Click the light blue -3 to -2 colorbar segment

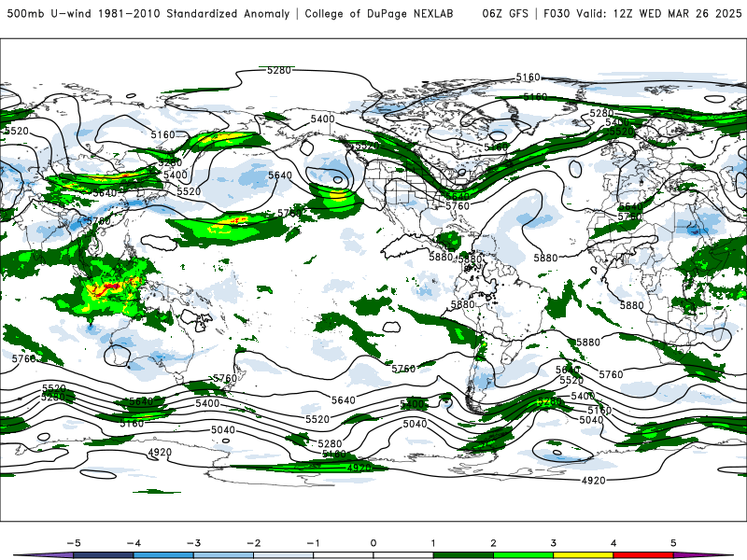(223, 555)
